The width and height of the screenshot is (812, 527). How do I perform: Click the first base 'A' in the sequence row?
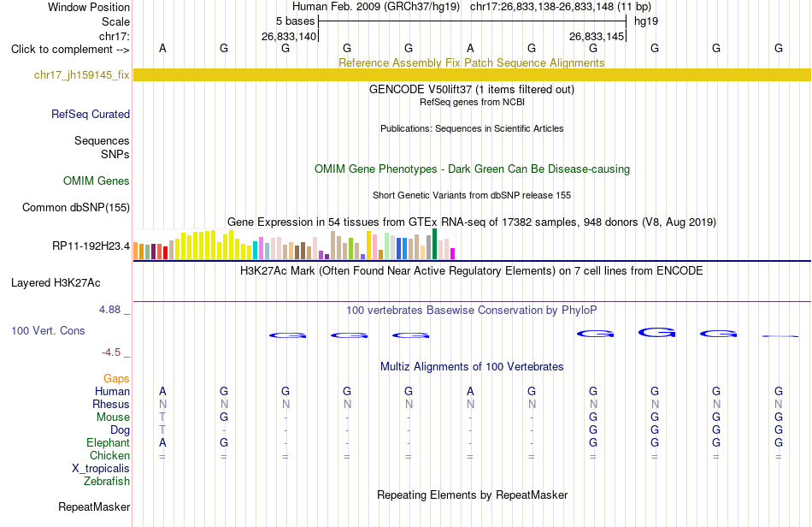coord(162,48)
